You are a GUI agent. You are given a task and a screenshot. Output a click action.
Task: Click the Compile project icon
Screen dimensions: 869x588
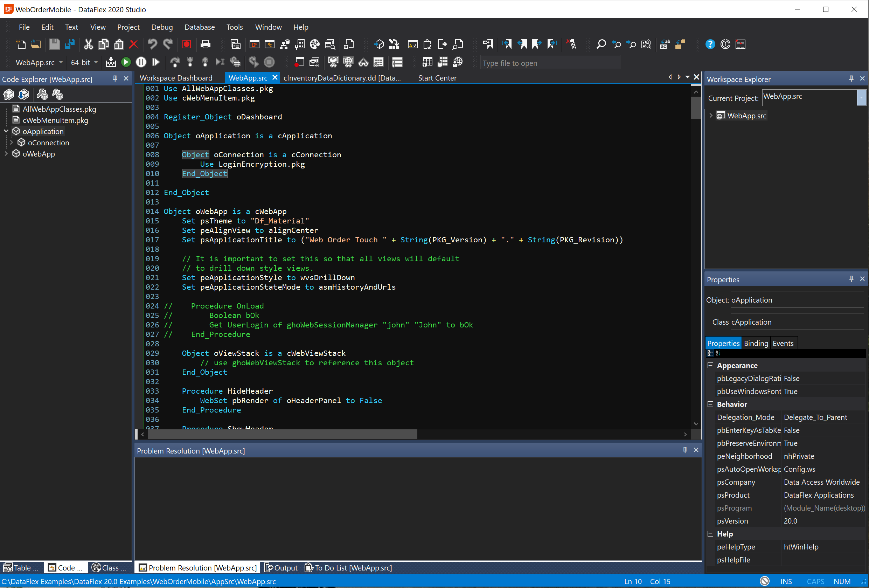click(x=111, y=62)
